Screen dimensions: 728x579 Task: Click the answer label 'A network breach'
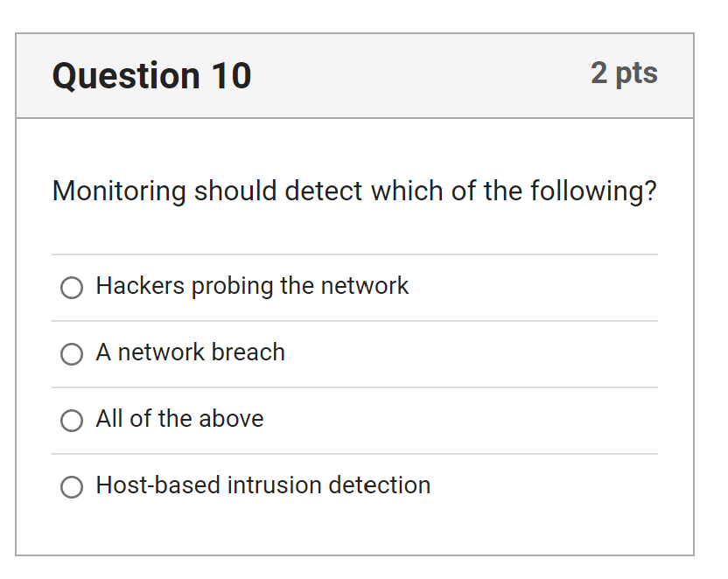[191, 353]
